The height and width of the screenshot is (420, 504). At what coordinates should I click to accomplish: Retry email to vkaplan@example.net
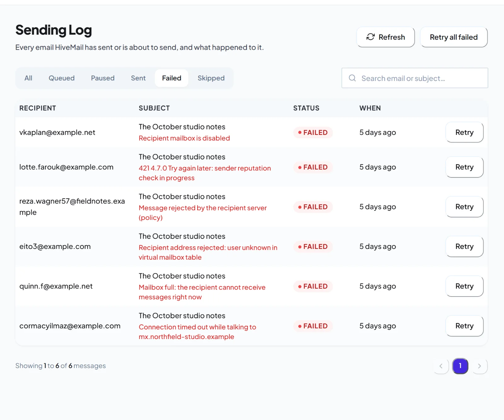465,132
